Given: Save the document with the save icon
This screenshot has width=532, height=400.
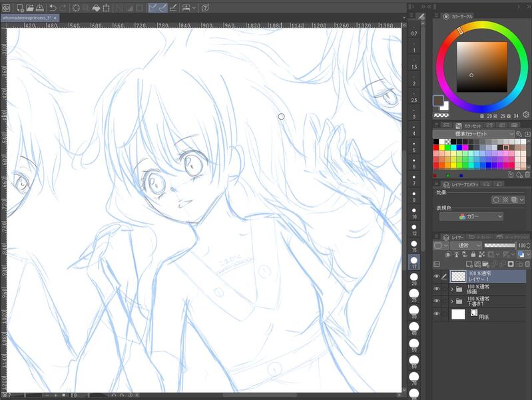Looking at the screenshot, I should pos(40,7).
